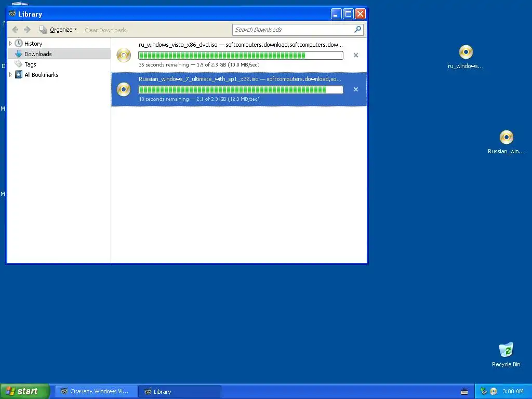Click the History clock icon

(19, 44)
